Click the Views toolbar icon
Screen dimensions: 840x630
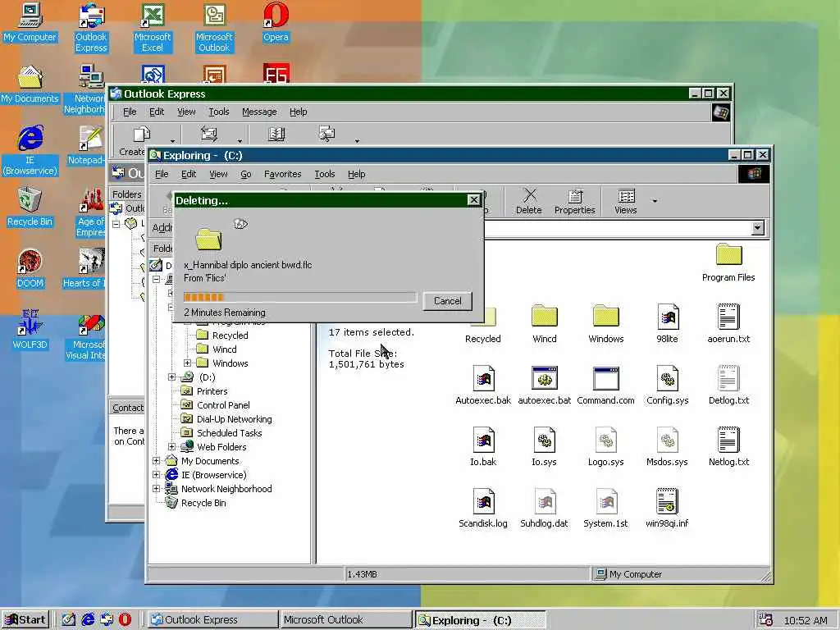click(626, 202)
